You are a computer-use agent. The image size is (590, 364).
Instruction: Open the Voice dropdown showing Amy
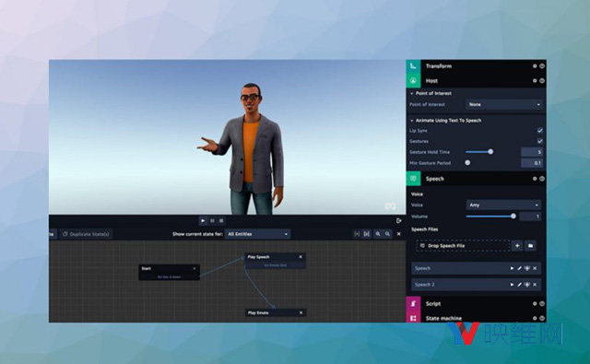click(x=503, y=205)
